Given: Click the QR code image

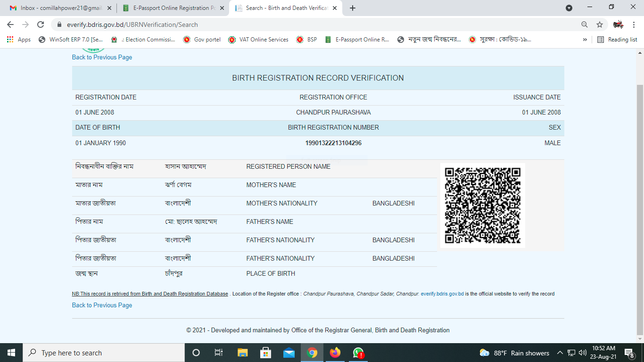Looking at the screenshot, I should click(x=483, y=206).
